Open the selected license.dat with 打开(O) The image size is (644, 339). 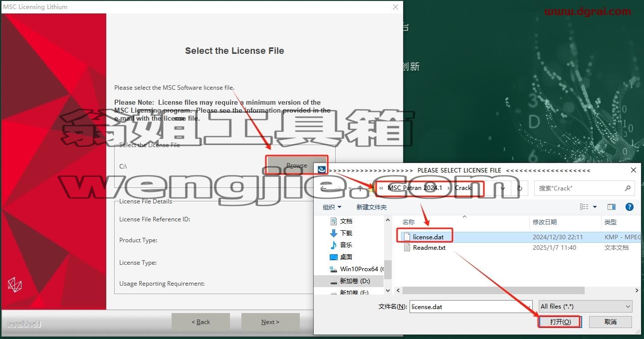(x=560, y=322)
